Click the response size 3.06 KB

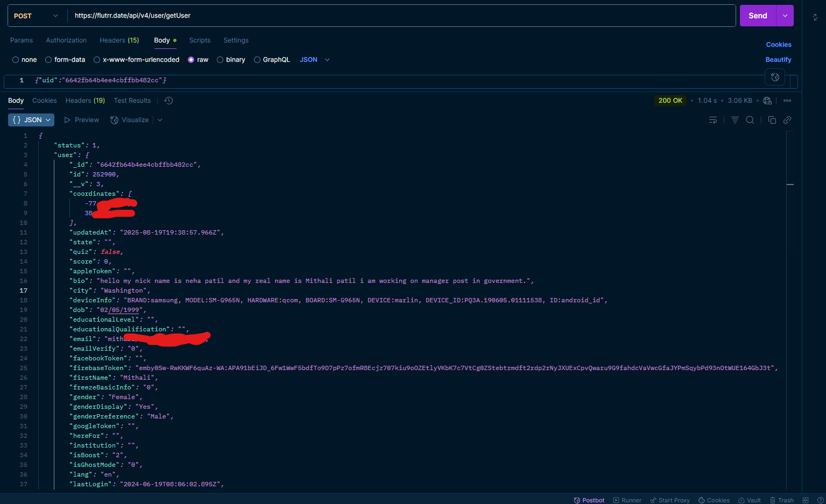(740, 101)
